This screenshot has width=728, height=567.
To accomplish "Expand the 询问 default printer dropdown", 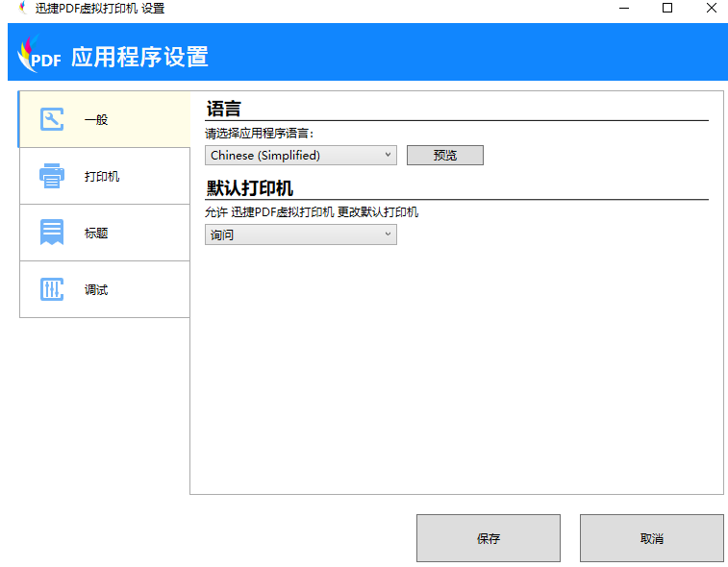I will coord(301,234).
